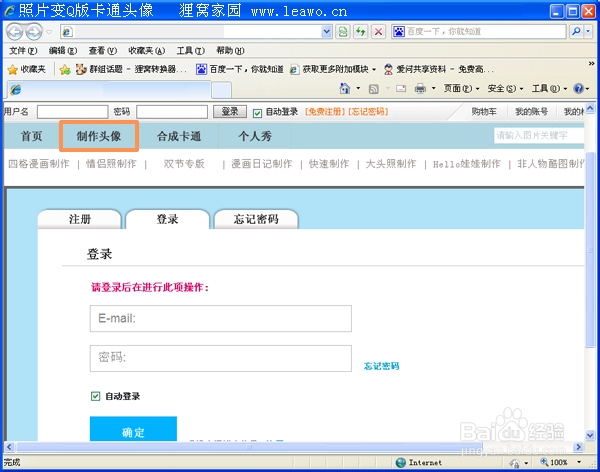Click the compatibility view icon
Image resolution: width=600 pixels, height=472 pixels.
[x=343, y=32]
